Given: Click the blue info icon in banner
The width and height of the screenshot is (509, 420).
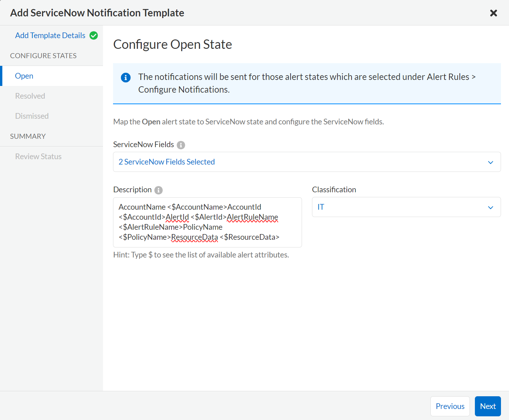Looking at the screenshot, I should pos(126,78).
